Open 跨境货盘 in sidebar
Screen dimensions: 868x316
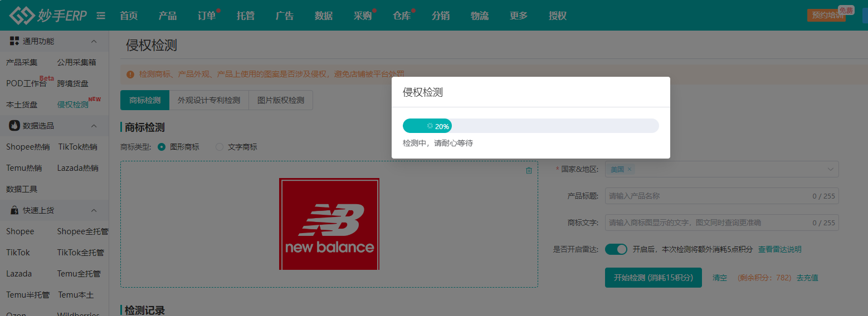tap(73, 83)
